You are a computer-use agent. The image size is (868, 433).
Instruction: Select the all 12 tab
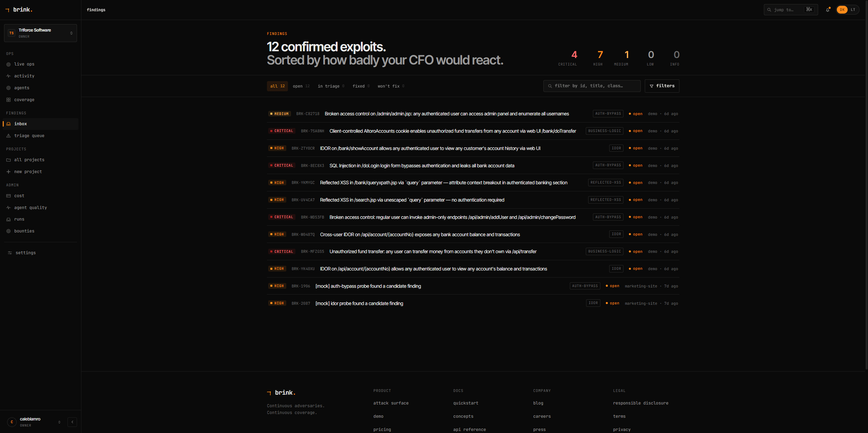click(x=277, y=86)
